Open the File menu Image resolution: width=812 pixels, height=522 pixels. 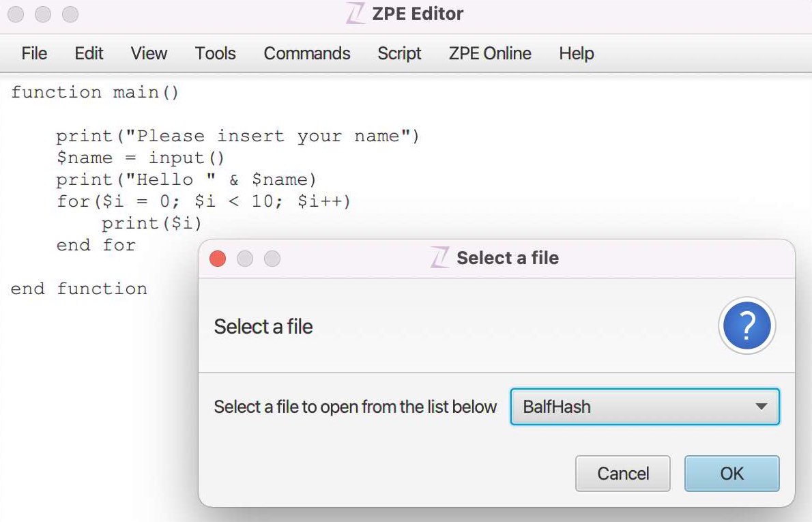click(x=34, y=53)
